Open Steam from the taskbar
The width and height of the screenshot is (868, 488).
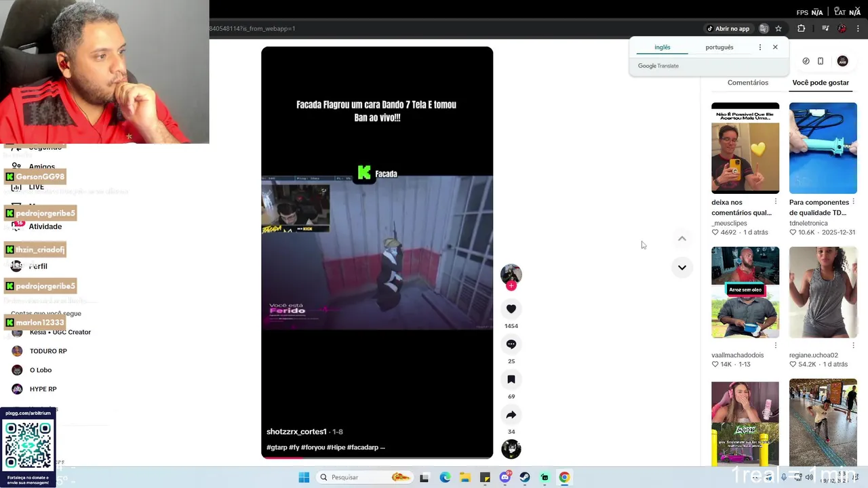click(x=525, y=477)
